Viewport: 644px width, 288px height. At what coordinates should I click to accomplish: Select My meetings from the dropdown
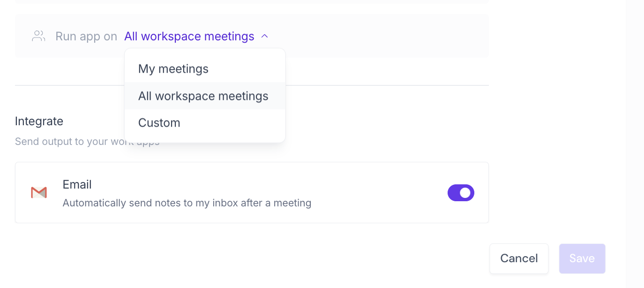pos(173,68)
